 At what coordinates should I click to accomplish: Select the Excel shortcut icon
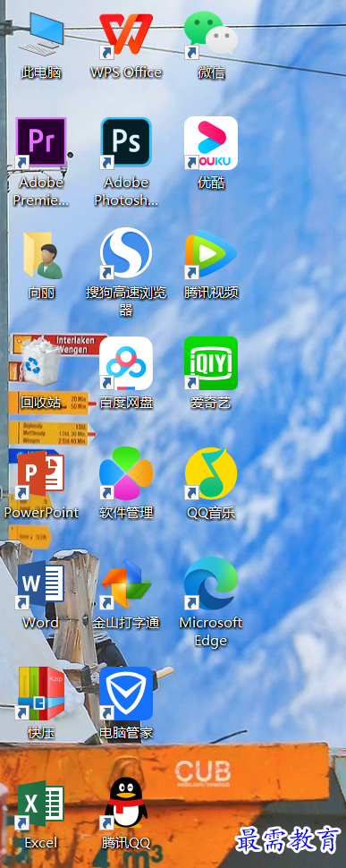40,804
